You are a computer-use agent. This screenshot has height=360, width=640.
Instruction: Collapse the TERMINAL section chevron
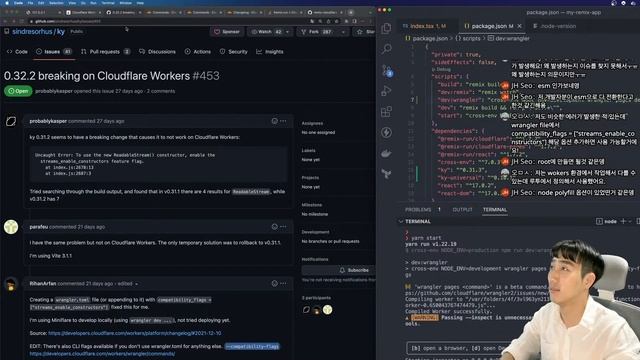[401, 222]
